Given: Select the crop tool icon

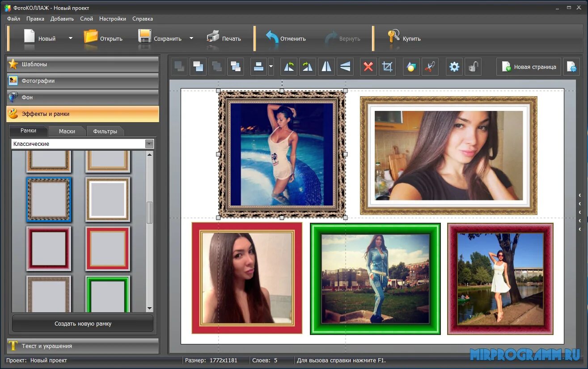Looking at the screenshot, I should tap(387, 67).
